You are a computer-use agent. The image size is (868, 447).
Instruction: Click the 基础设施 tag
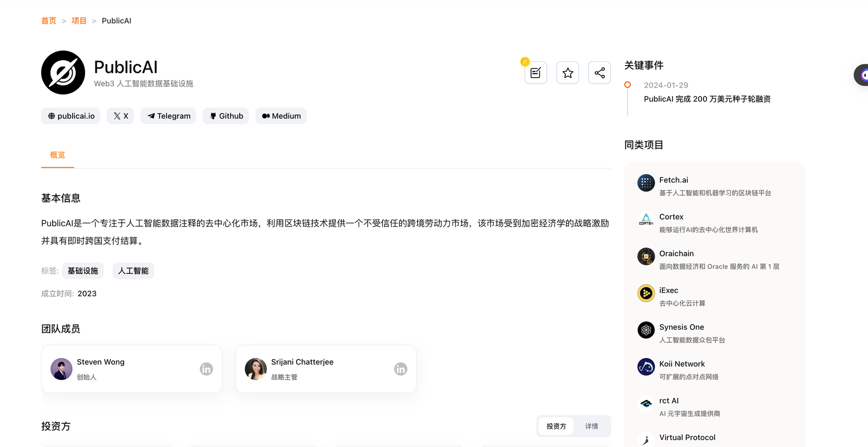[83, 271]
